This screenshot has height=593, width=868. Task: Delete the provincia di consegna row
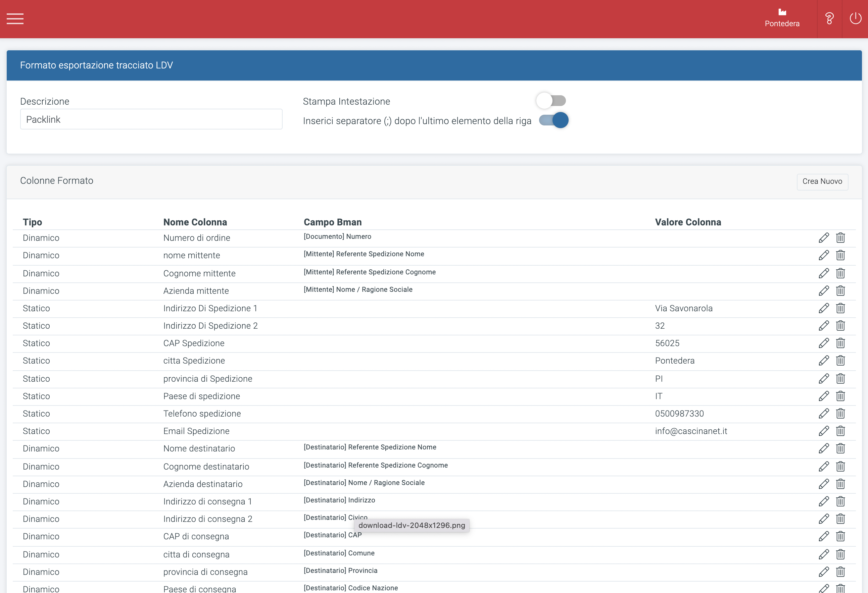[840, 572]
